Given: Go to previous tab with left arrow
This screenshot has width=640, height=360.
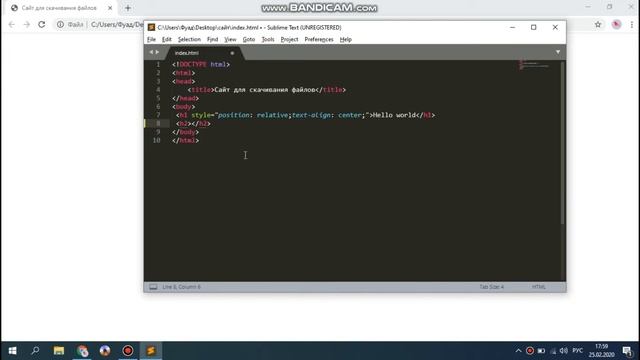Looking at the screenshot, I should coord(151,52).
